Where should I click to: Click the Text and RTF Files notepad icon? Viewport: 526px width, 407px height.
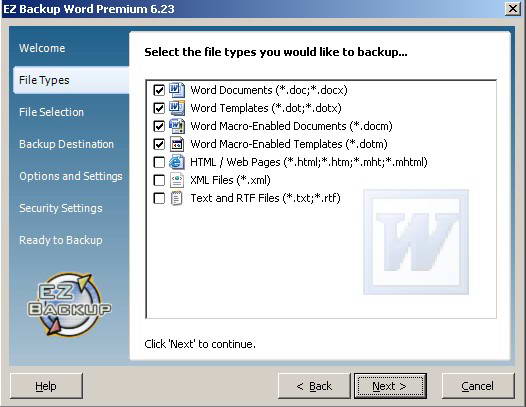click(x=176, y=198)
